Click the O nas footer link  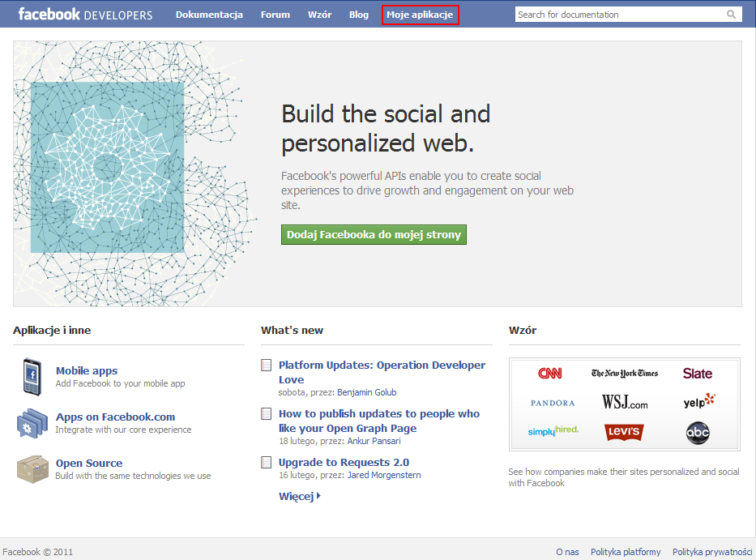tap(567, 552)
